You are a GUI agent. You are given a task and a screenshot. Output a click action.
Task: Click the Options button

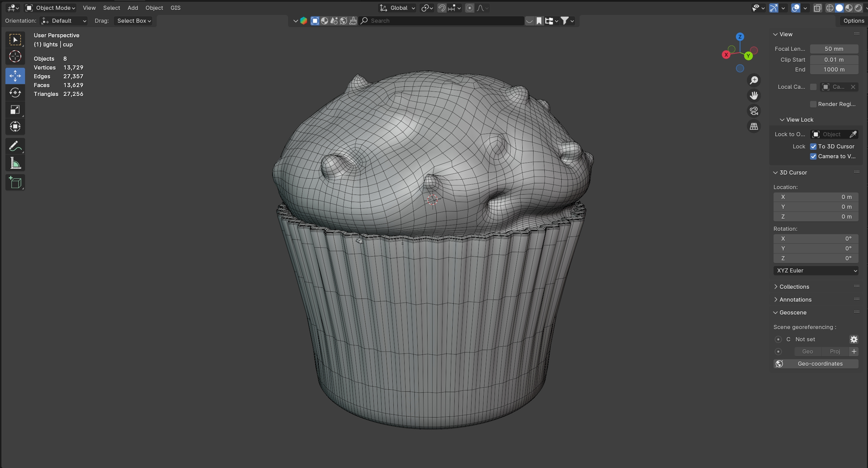[x=853, y=21]
